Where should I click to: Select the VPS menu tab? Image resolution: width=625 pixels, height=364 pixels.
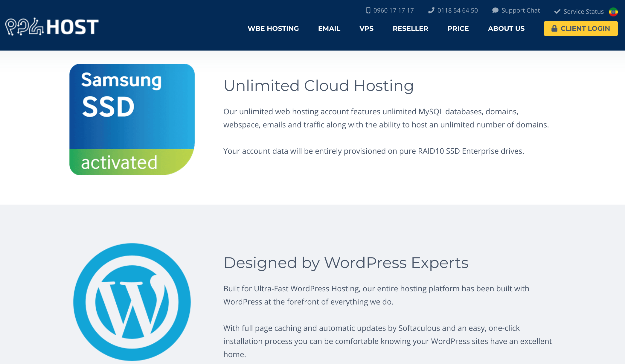click(x=366, y=29)
